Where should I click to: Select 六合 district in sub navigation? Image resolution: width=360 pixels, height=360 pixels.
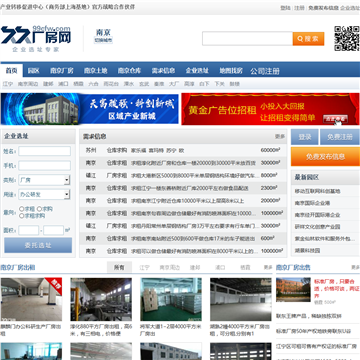[93, 84]
